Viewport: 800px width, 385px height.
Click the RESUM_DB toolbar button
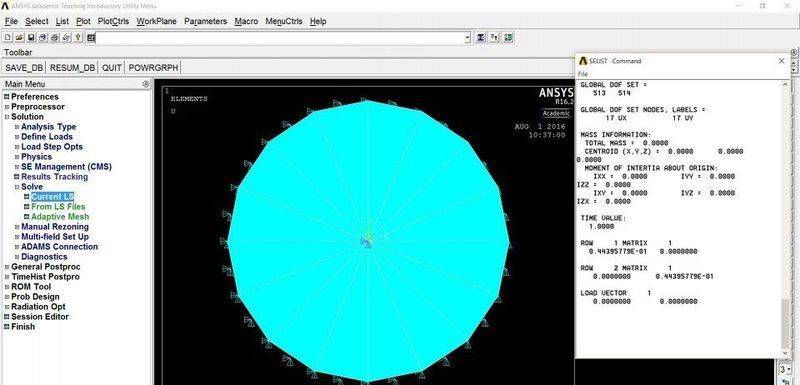pos(72,68)
